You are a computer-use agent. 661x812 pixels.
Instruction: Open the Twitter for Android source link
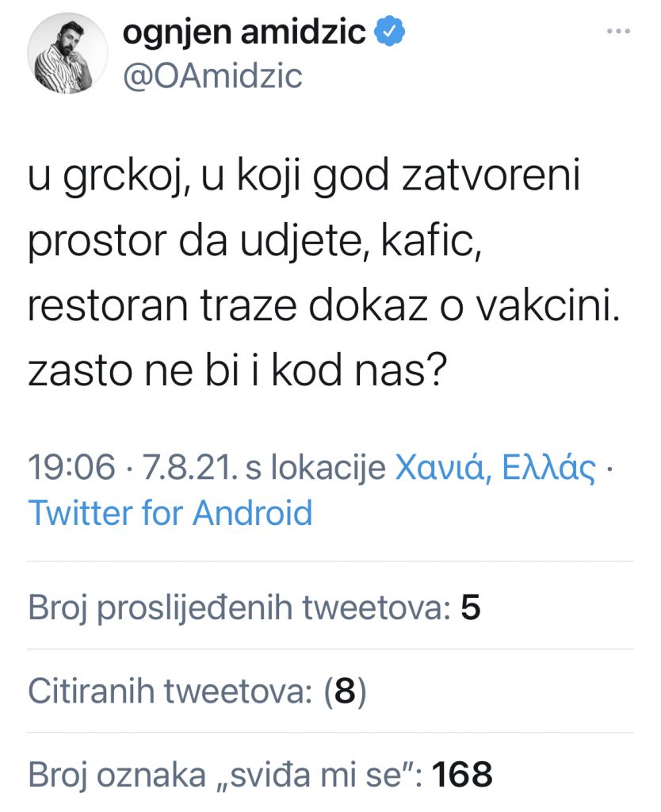coord(170,513)
